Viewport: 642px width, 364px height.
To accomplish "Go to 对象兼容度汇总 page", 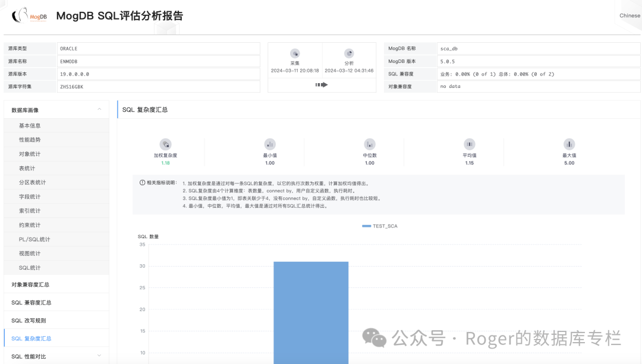I will coord(56,284).
